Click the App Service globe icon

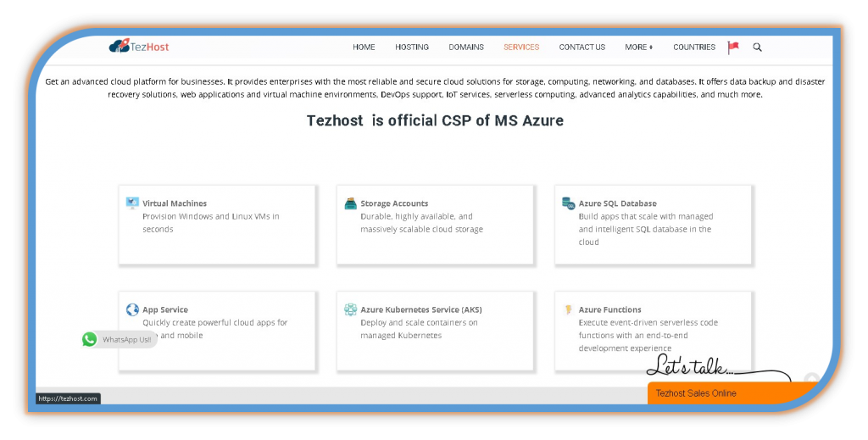click(x=132, y=309)
